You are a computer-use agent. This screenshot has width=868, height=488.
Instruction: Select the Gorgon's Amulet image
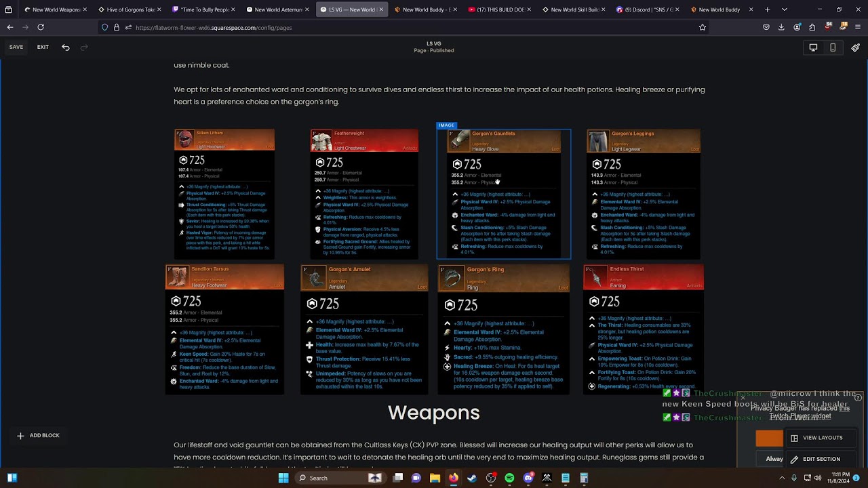pos(365,329)
